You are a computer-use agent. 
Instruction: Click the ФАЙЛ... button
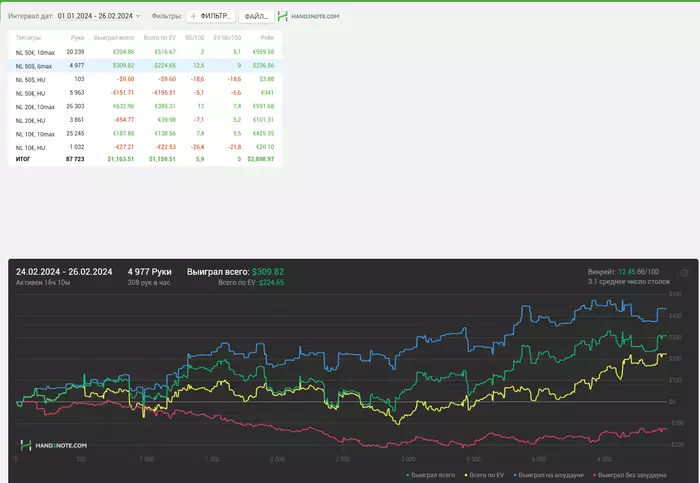tap(256, 17)
